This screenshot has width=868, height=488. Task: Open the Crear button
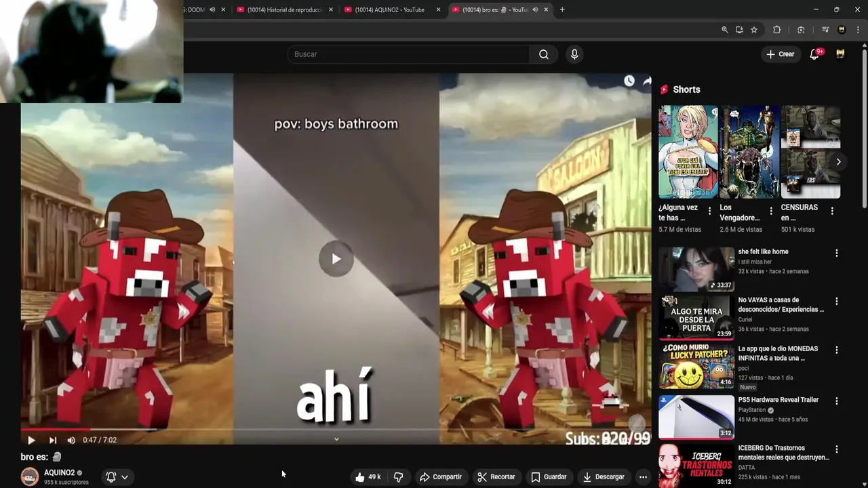780,54
